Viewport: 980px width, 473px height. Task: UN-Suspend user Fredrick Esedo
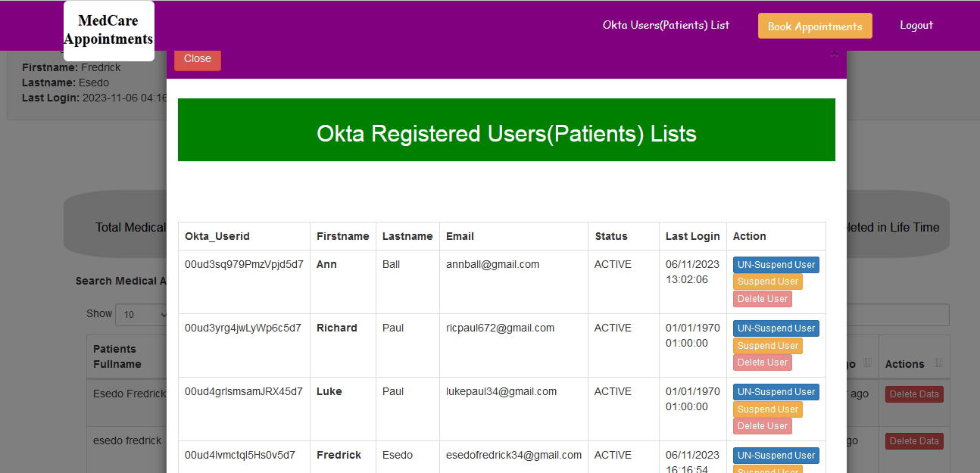[x=776, y=455]
